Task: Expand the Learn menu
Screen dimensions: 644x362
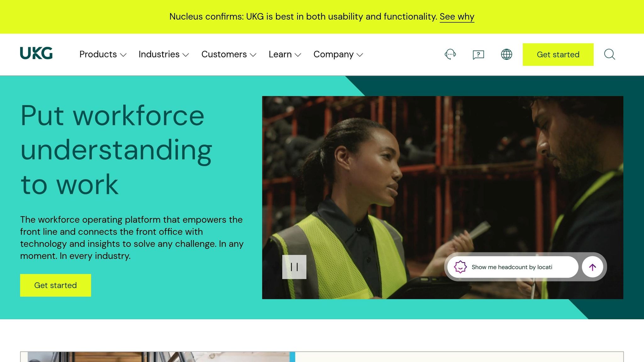Action: (285, 54)
